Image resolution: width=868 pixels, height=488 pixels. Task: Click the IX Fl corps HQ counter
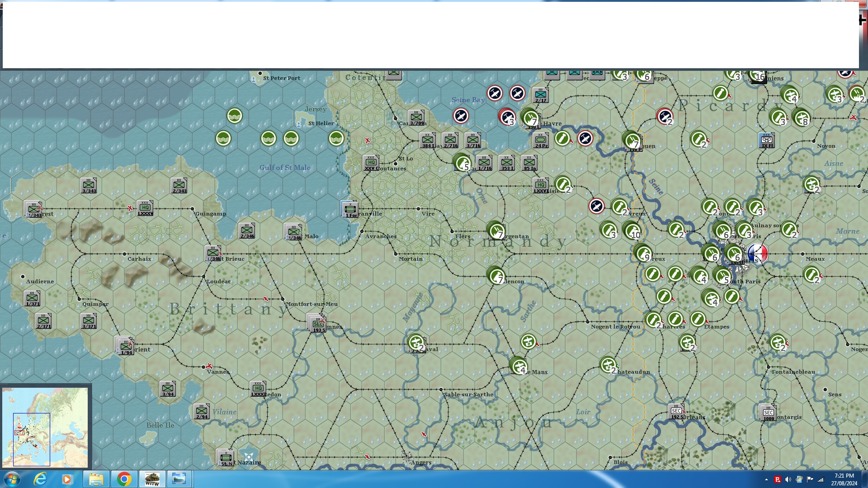tap(767, 140)
